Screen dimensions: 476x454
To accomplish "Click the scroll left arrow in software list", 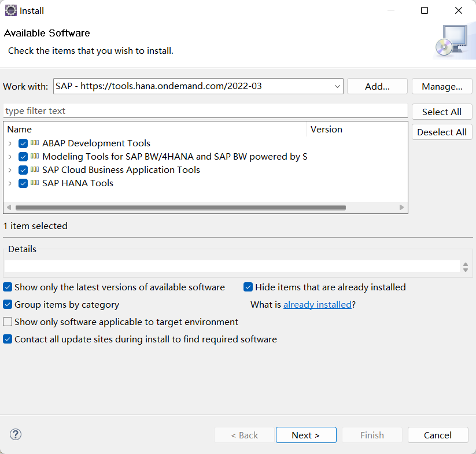I will (9, 207).
